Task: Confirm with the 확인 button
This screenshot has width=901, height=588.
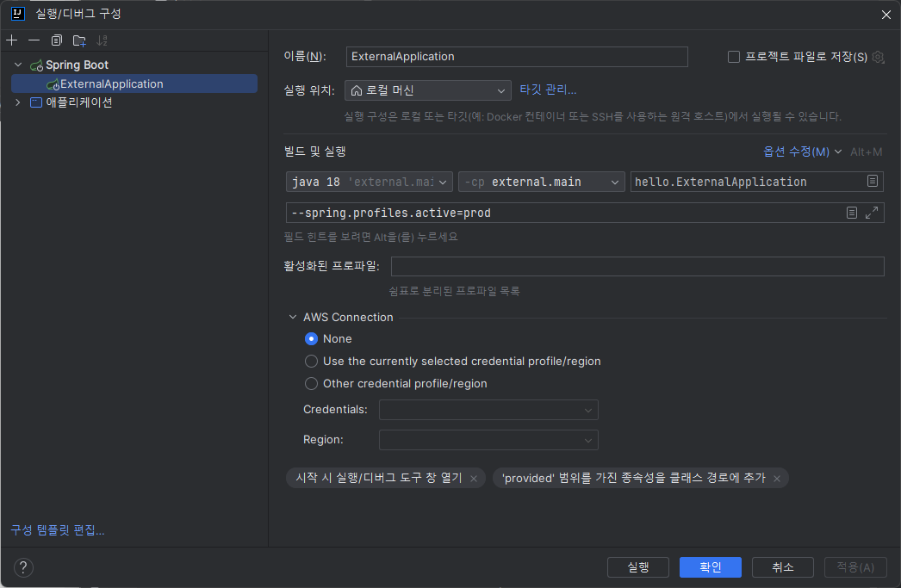Action: point(711,567)
